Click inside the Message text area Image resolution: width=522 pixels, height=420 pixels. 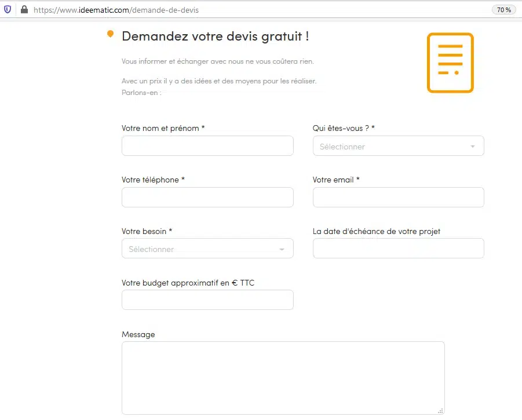(283, 378)
